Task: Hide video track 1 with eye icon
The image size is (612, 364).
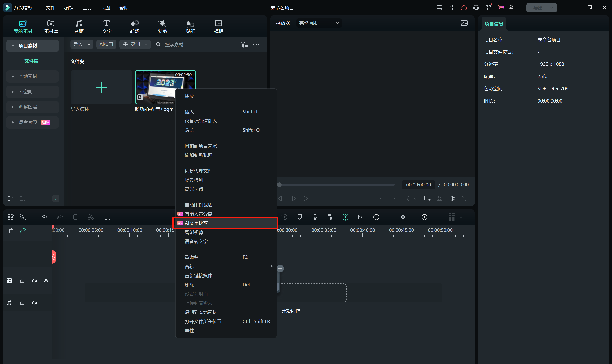Action: 46,281
